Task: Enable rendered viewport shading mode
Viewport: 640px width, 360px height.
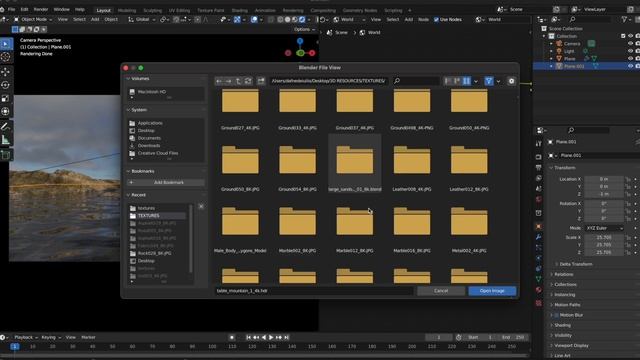Action: (302, 19)
